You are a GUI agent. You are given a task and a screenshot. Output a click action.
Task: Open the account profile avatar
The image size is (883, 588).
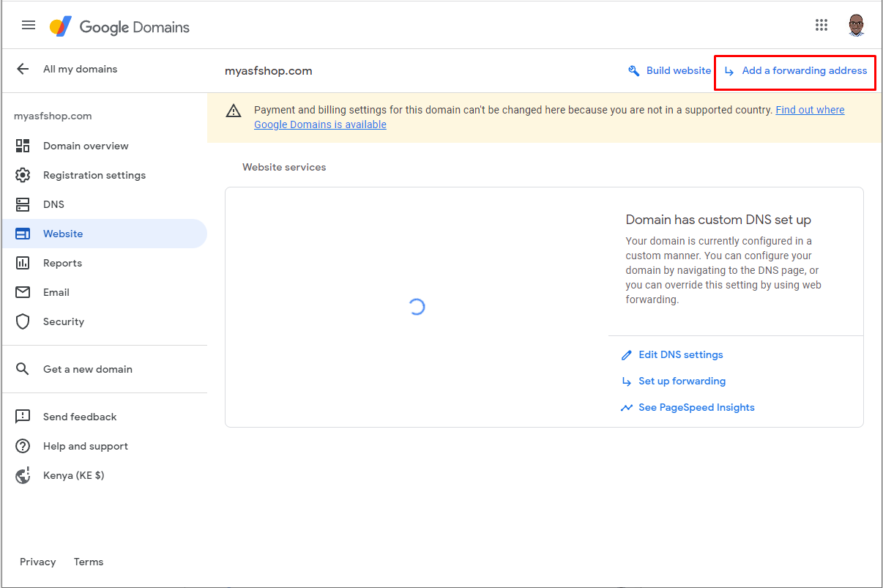(x=856, y=26)
